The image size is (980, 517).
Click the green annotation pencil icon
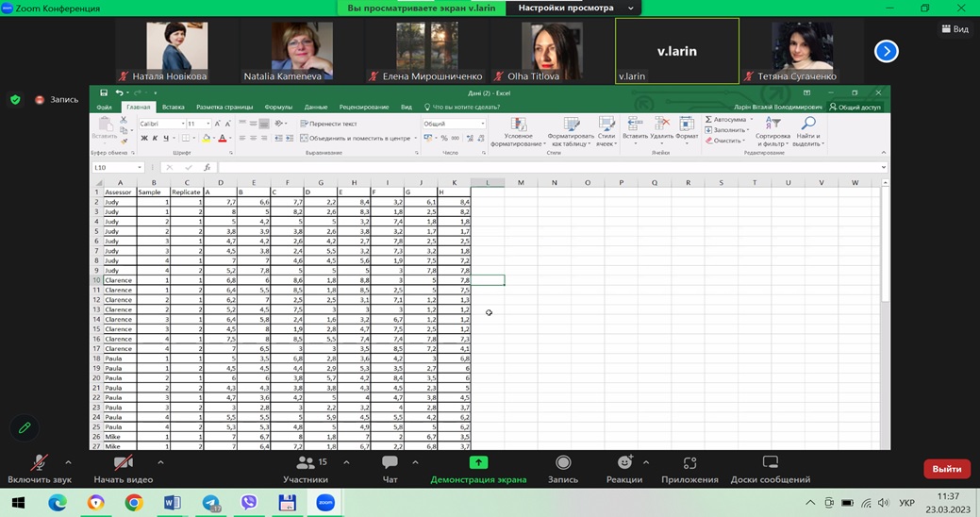(x=25, y=427)
